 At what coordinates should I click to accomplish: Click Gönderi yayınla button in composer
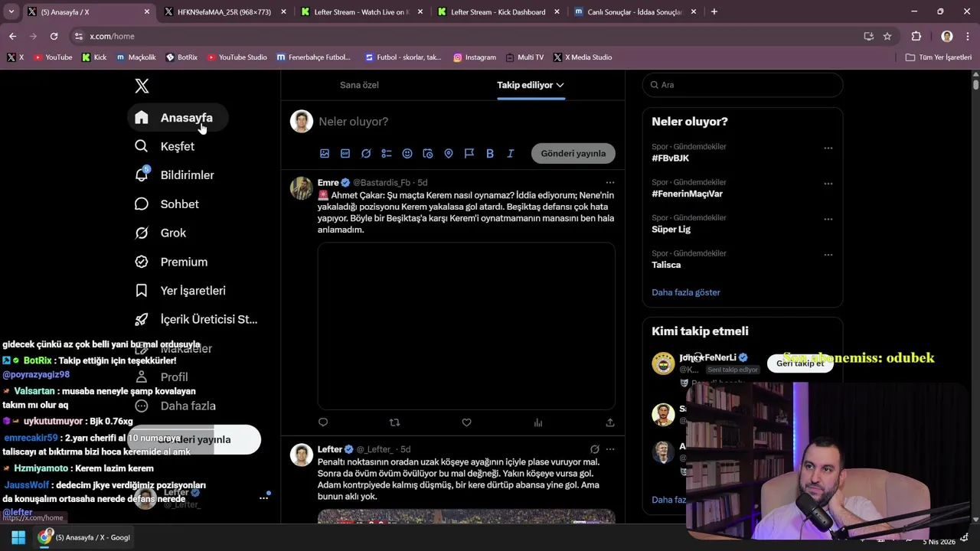pos(573,153)
